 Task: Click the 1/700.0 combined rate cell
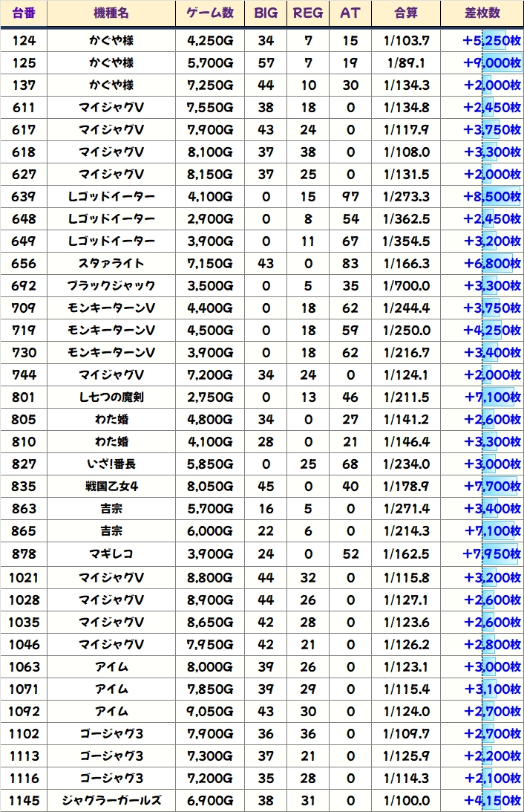[406, 285]
